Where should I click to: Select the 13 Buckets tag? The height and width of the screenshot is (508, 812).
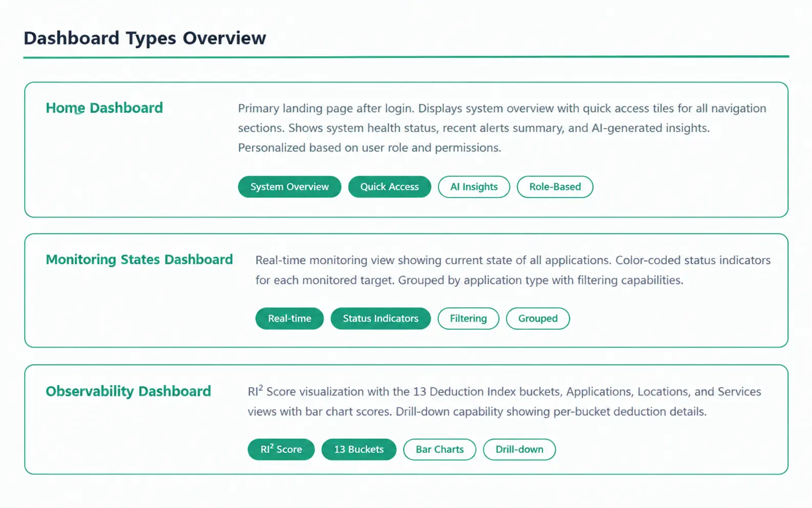coord(359,449)
